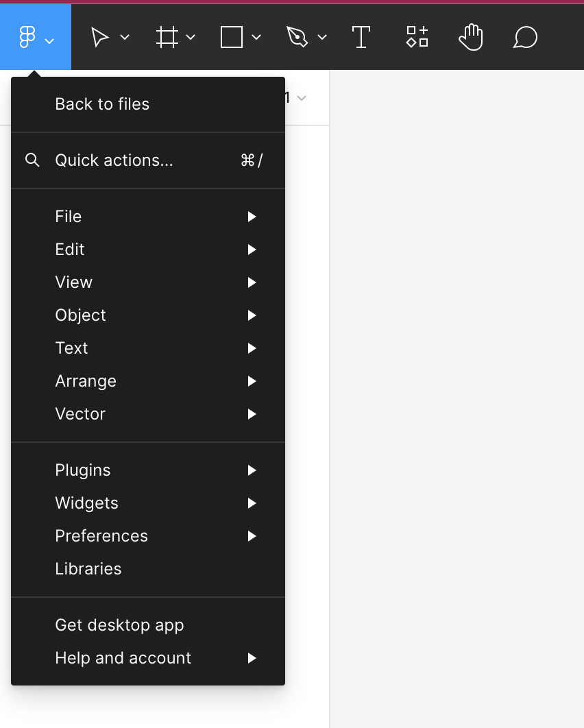Image resolution: width=584 pixels, height=728 pixels.
Task: Open Libraries from the menu
Action: [x=148, y=569]
